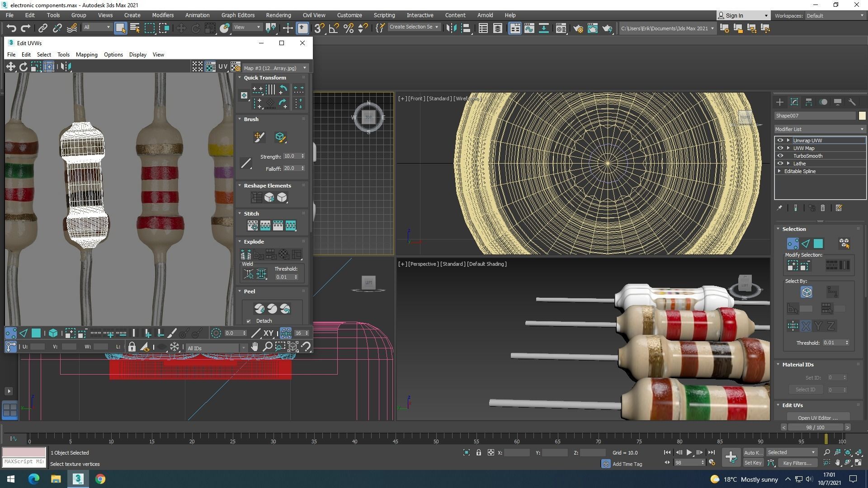Click the Pan hand tool in UV editor
This screenshot has width=868, height=488.
(x=255, y=347)
